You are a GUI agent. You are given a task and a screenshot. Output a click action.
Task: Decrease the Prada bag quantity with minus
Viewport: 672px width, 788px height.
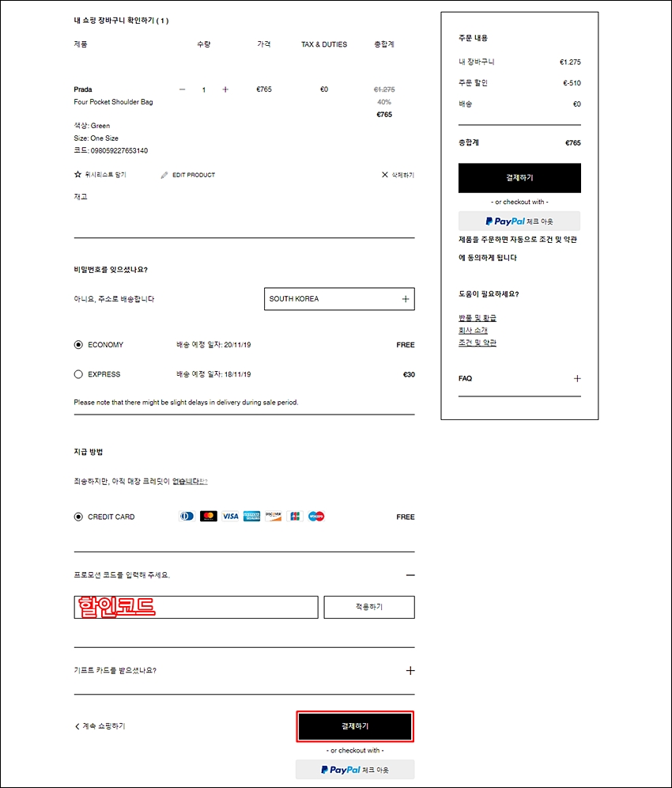[183, 89]
